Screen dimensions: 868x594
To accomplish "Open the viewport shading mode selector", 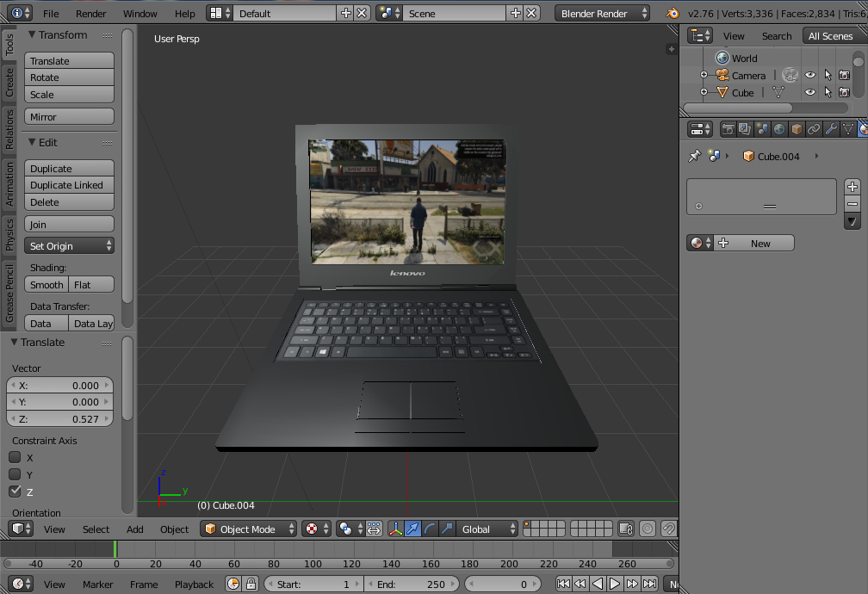I will 317,529.
